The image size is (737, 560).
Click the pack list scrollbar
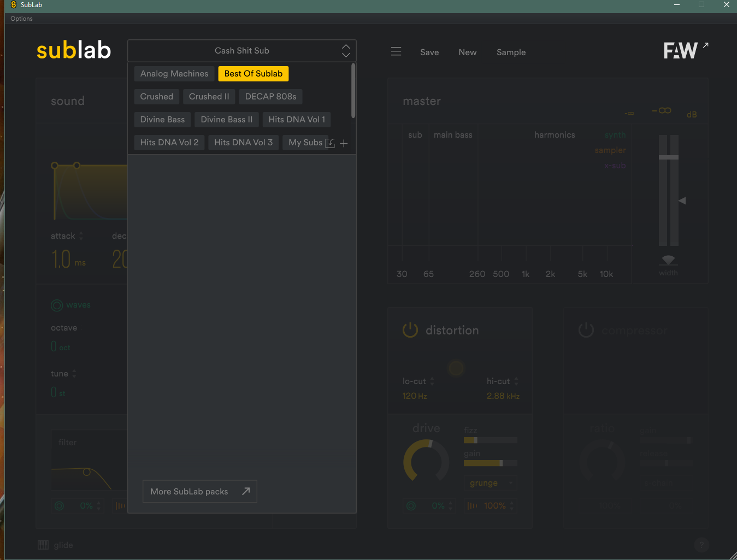click(353, 91)
